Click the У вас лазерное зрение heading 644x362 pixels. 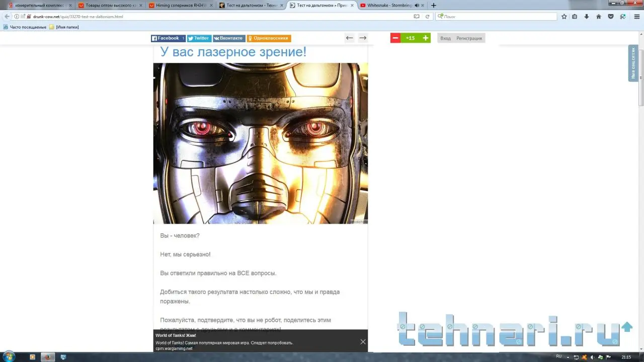233,52
